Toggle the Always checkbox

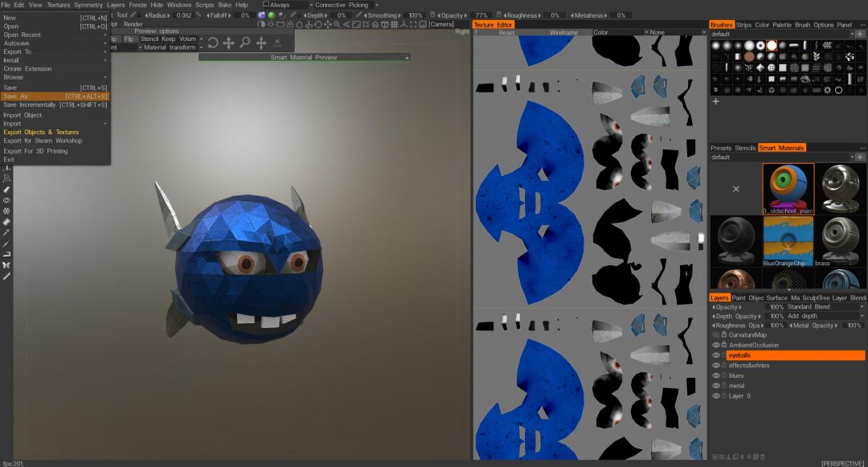266,5
